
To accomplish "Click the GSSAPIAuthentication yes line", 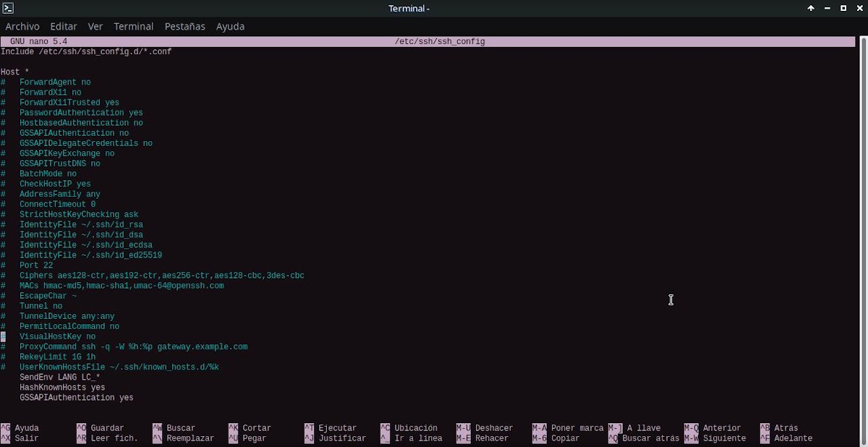I will (77, 397).
